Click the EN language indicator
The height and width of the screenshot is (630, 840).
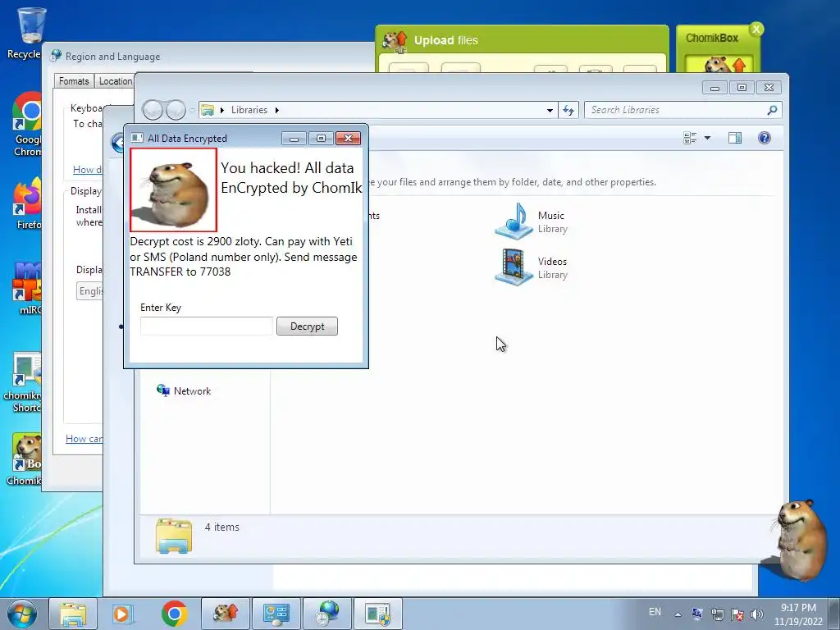(x=655, y=612)
